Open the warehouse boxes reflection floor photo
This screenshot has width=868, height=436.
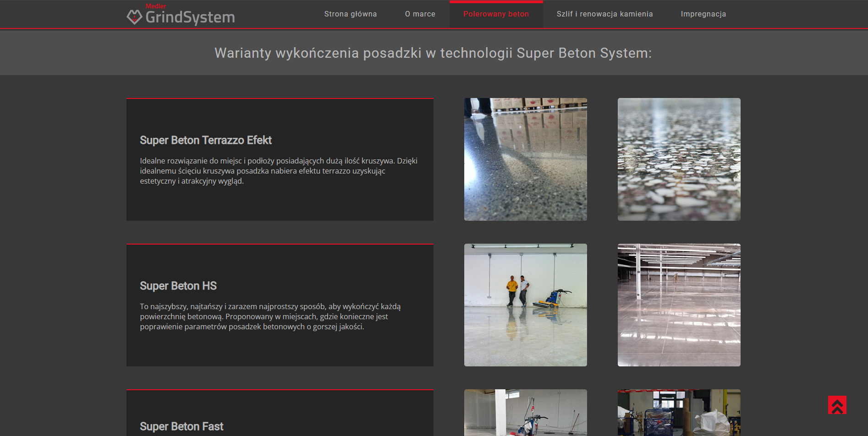pyautogui.click(x=525, y=159)
